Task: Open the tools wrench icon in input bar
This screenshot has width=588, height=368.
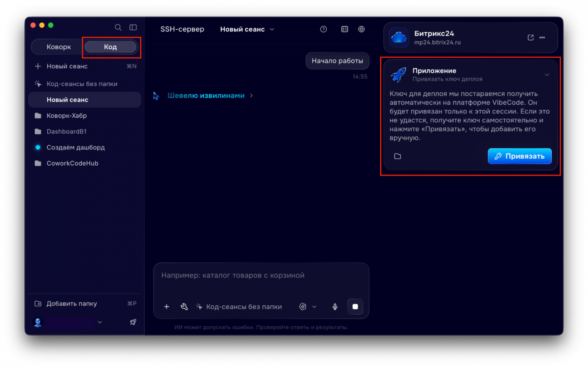Action: pyautogui.click(x=184, y=306)
